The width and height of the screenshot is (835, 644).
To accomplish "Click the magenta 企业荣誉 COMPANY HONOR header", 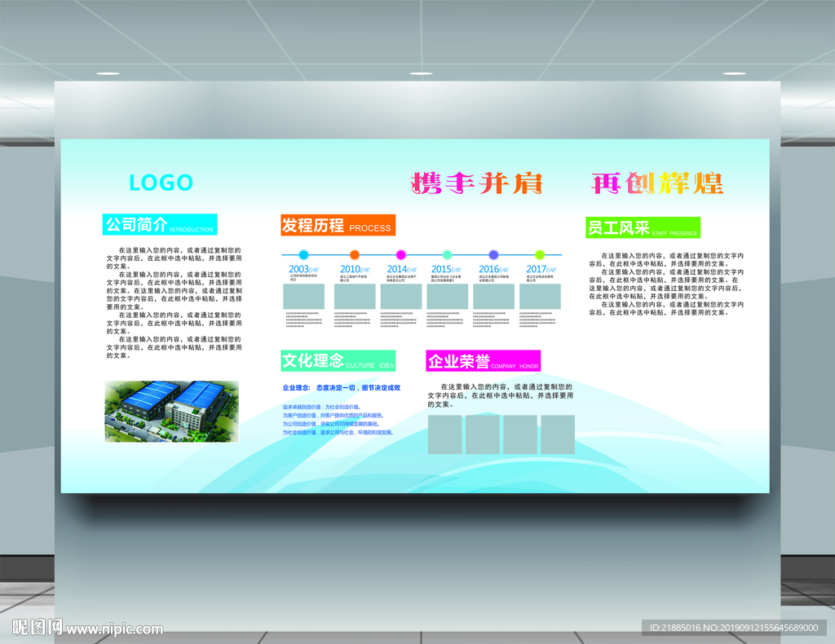I will click(484, 361).
